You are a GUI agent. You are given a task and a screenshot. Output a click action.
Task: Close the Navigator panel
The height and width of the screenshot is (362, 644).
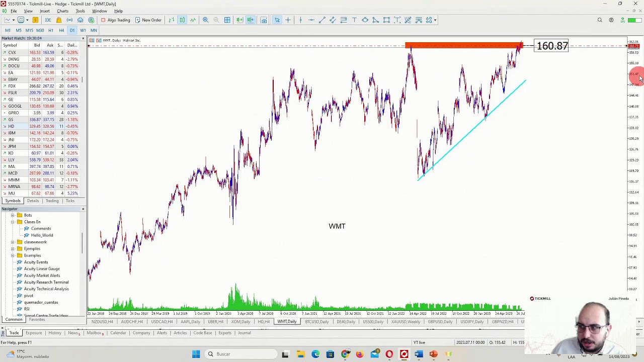coord(83,209)
